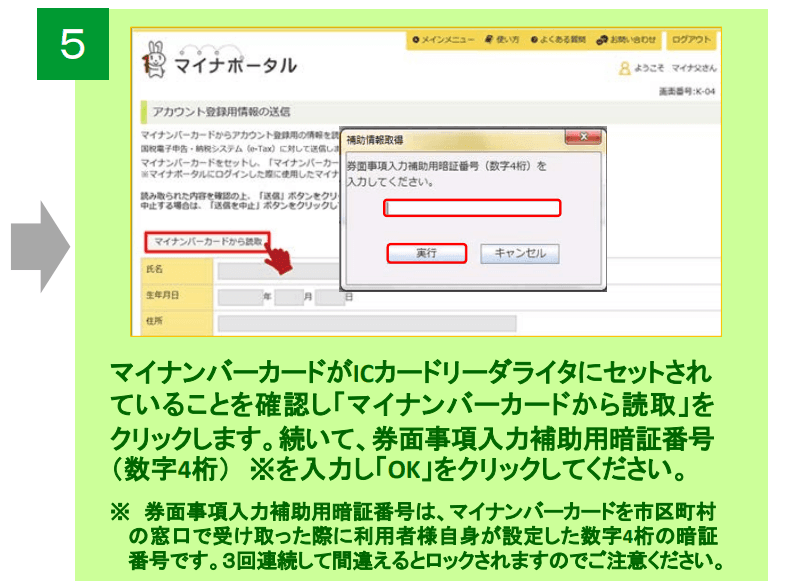The width and height of the screenshot is (787, 587).
Task: Click マイナンバーカードから読取 button
Action: click(x=207, y=242)
